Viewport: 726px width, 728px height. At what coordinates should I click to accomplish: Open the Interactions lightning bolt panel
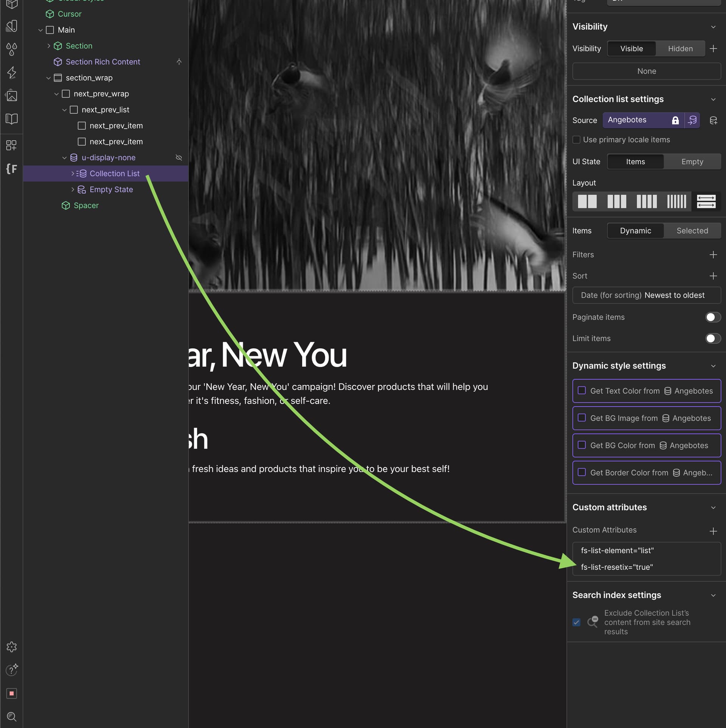12,73
